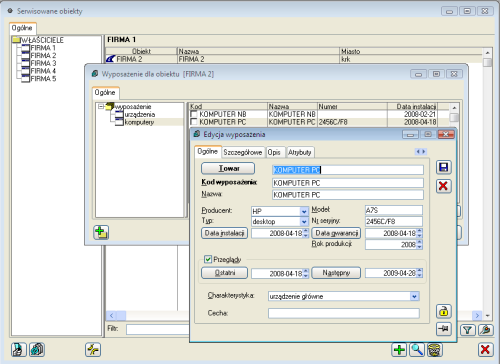Screen dimensions: 500x364
Task: Click into the Cecha input field
Action: 344,313
